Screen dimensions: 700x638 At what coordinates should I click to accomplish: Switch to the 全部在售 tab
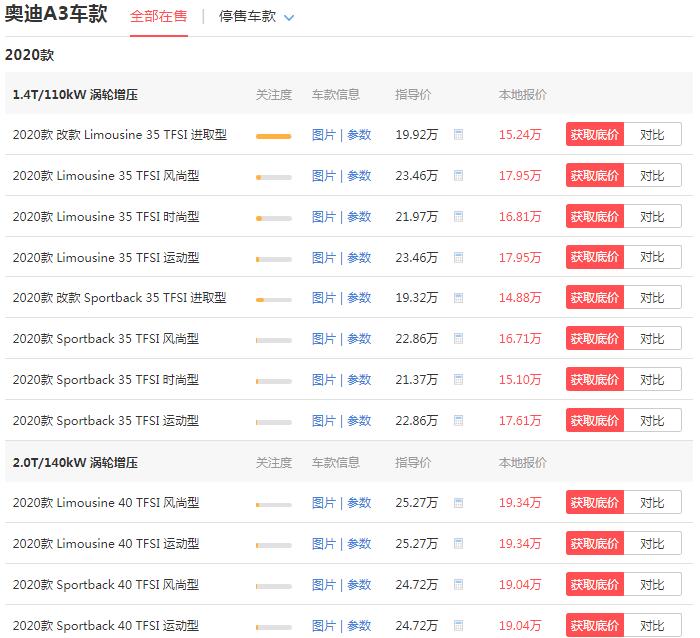[158, 17]
